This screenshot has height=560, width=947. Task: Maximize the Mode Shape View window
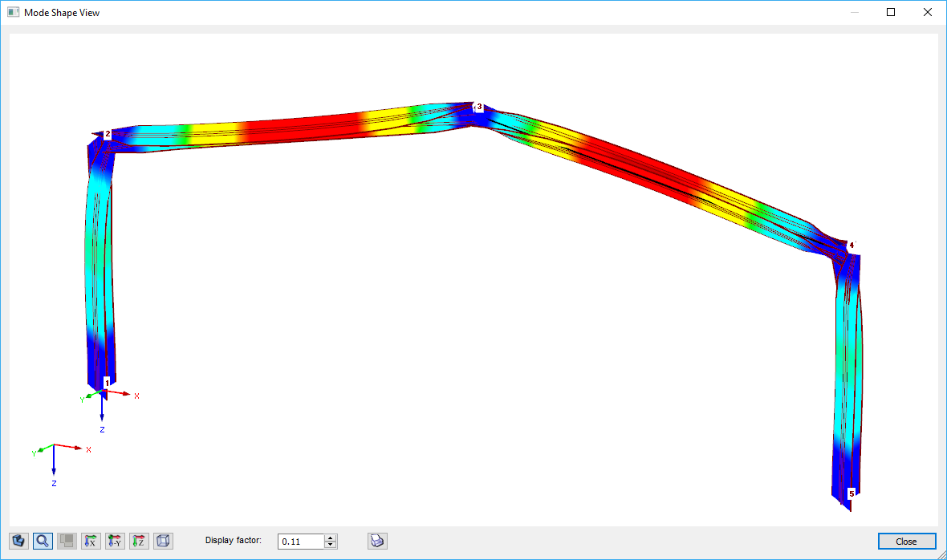tap(891, 12)
